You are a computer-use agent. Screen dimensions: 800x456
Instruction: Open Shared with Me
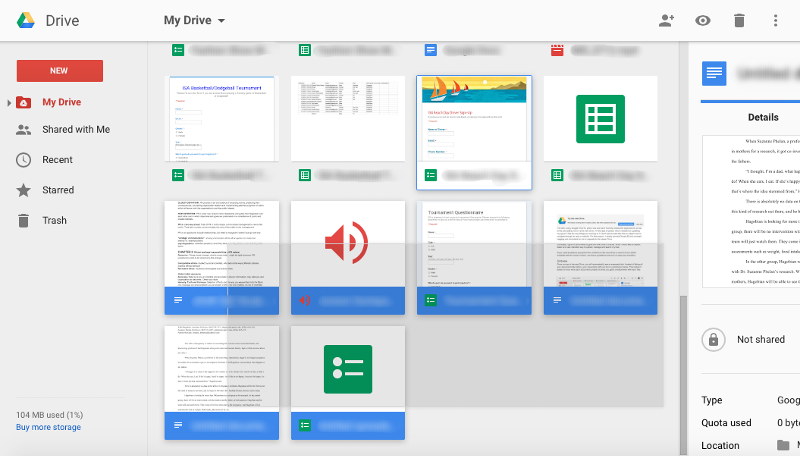[76, 130]
